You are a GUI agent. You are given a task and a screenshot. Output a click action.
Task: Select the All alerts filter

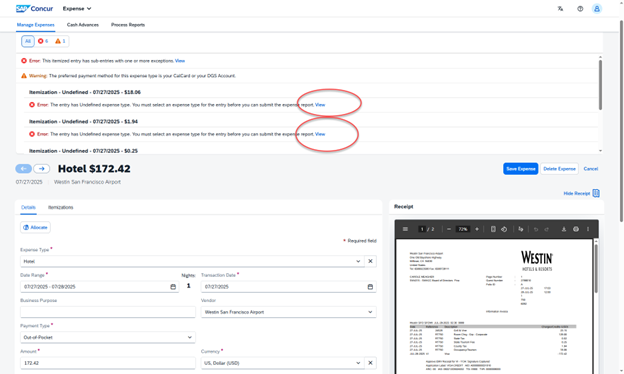27,41
